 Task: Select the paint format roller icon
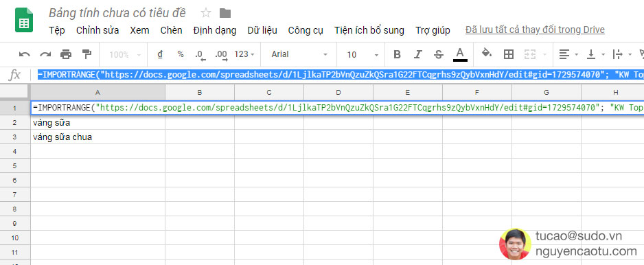pos(87,54)
